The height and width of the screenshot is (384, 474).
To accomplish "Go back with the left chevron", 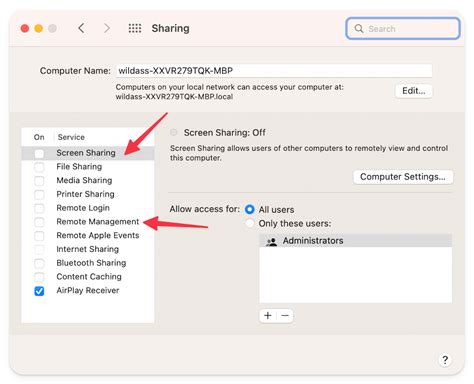I will tap(81, 28).
